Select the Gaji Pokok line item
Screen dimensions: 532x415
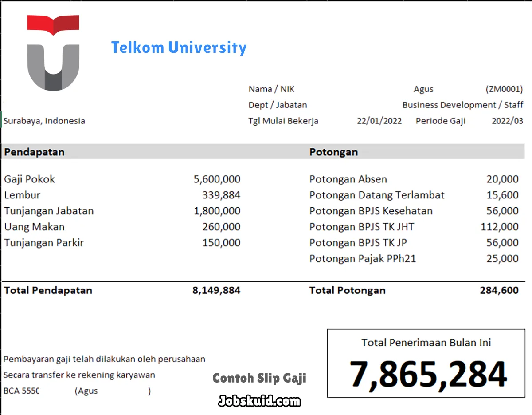[29, 179]
